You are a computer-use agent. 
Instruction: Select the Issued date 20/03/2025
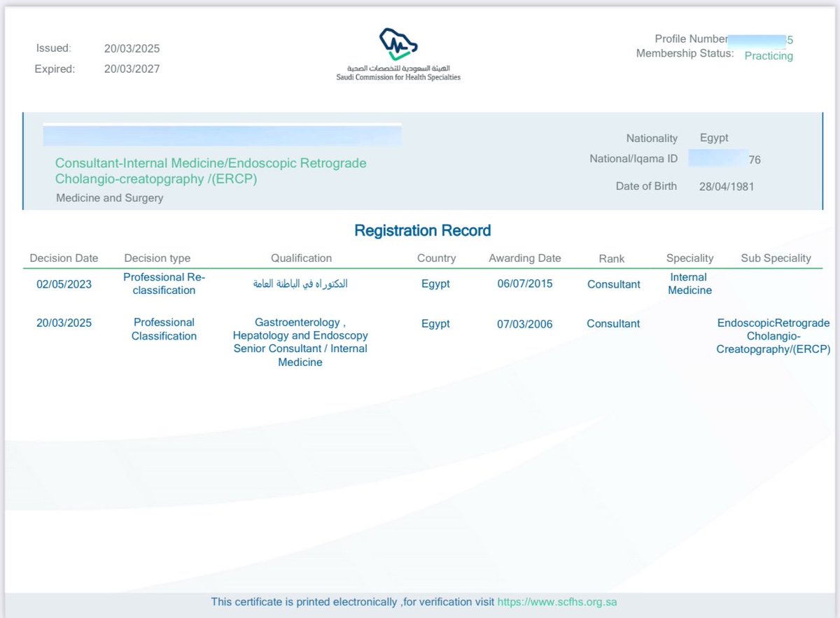132,48
